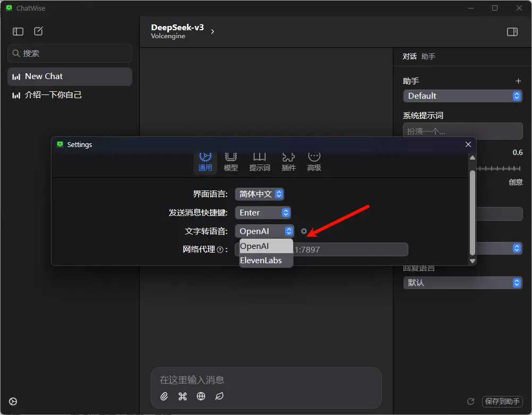
Task: Click the command shortcut icon in message box
Action: click(x=183, y=396)
